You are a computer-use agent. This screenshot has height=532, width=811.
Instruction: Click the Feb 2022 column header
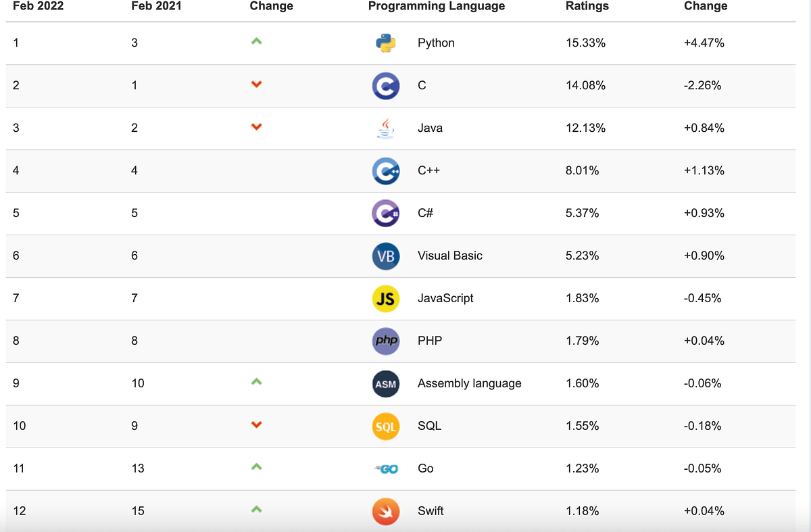(38, 6)
